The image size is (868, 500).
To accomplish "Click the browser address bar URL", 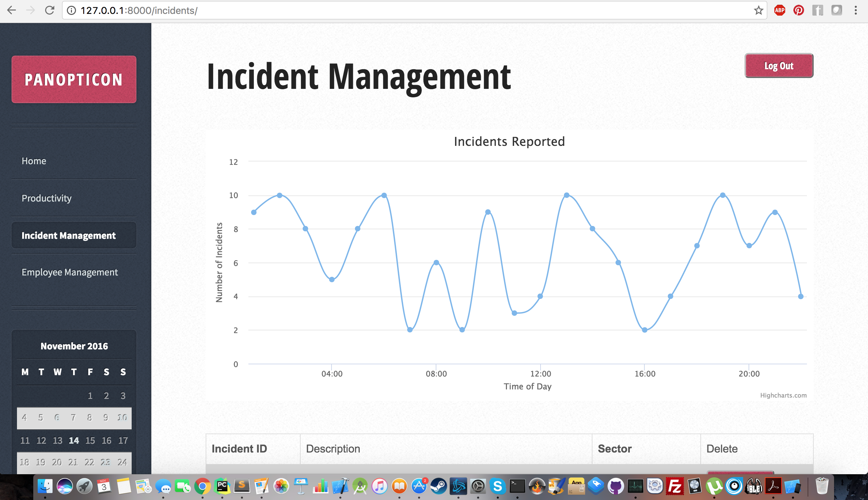I will coord(139,10).
